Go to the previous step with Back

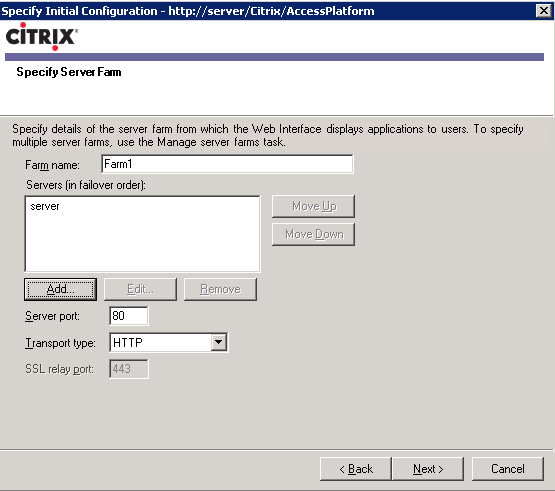356,469
